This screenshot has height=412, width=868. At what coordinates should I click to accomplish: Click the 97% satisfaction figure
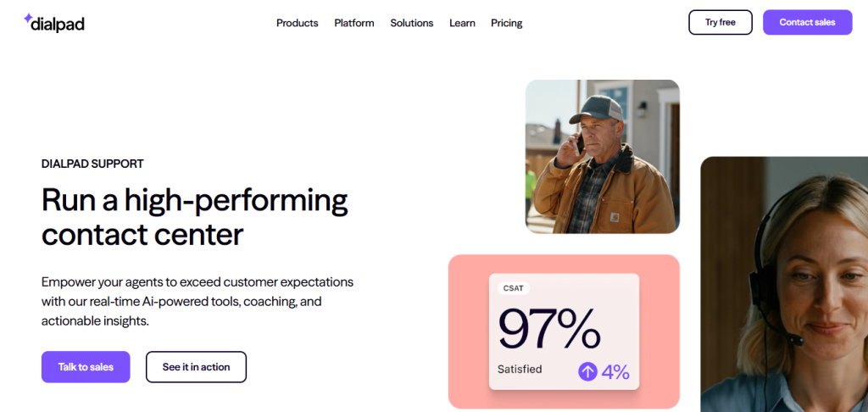point(549,328)
